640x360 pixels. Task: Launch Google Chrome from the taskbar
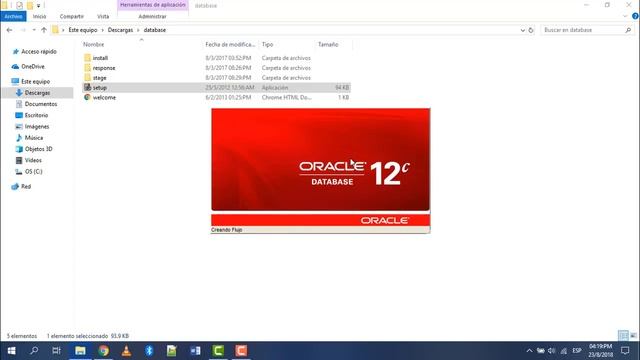(x=104, y=351)
